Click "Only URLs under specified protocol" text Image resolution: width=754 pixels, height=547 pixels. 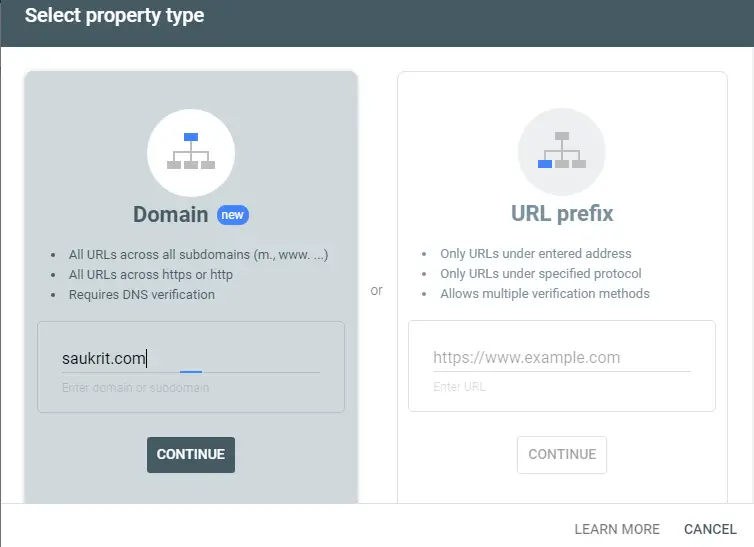coord(541,274)
